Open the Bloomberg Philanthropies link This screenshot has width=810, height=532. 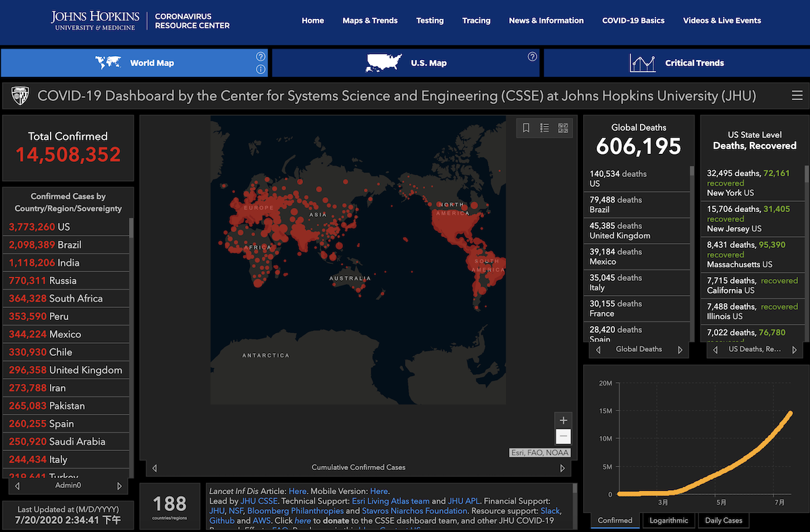[296, 511]
